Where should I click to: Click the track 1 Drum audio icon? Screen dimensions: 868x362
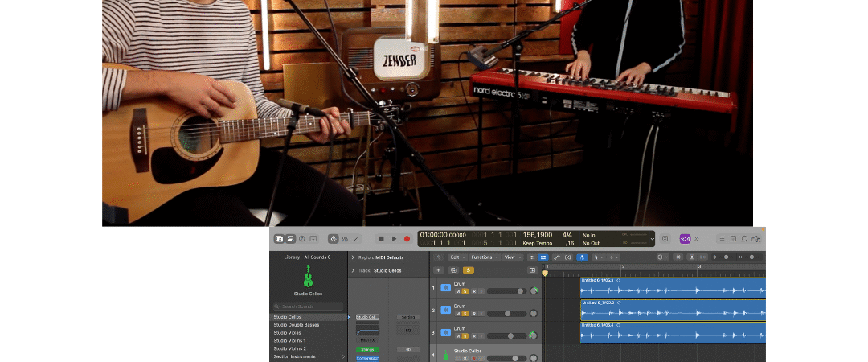click(x=445, y=288)
